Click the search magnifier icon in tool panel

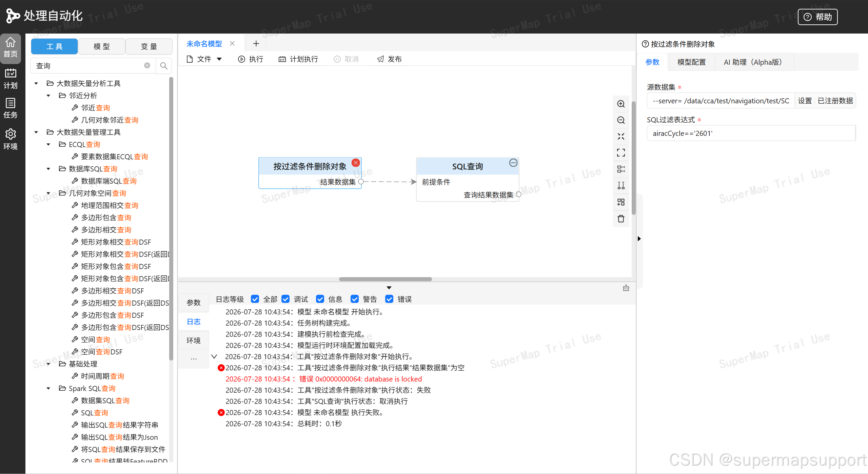[164, 66]
